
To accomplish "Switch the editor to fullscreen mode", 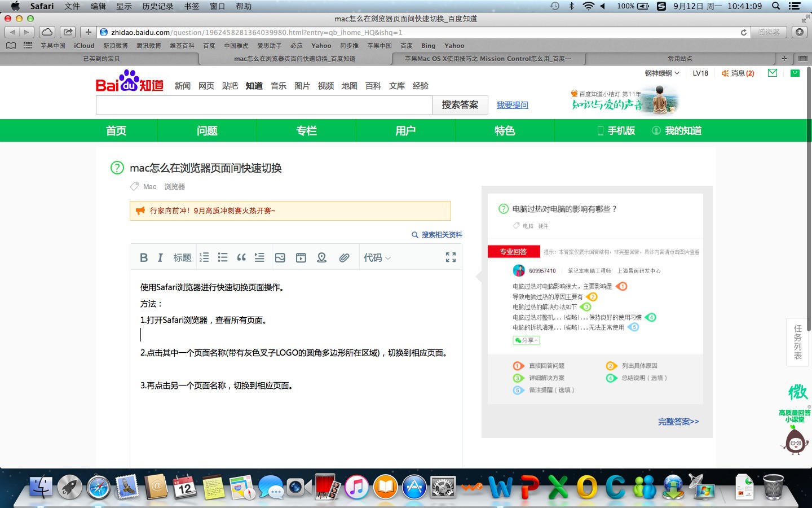I will pyautogui.click(x=451, y=257).
